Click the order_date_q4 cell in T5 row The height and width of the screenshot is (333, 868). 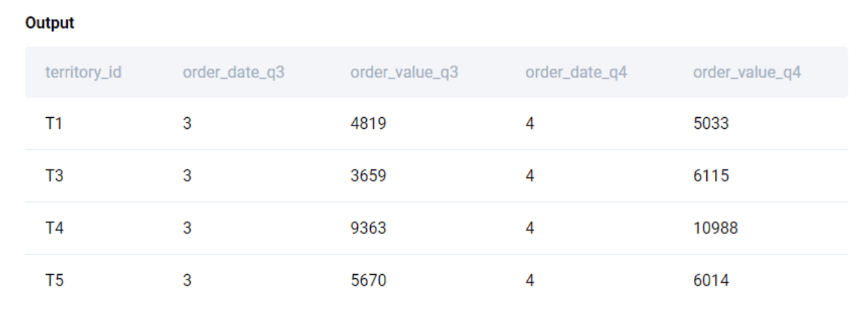click(x=529, y=280)
